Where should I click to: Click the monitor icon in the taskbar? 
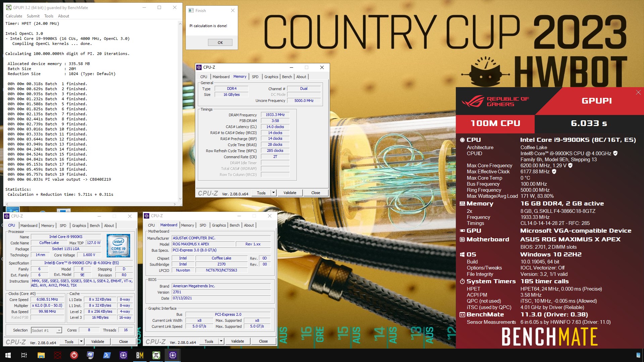(x=90, y=355)
